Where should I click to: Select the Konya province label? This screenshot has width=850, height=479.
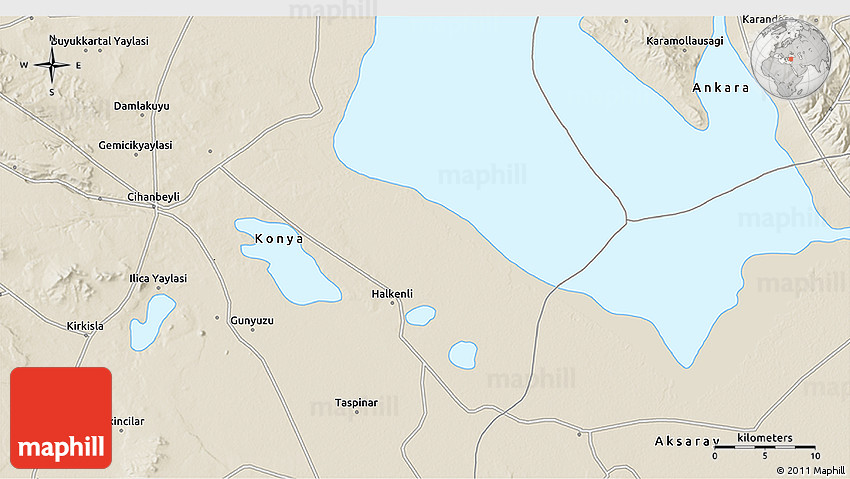click(x=279, y=239)
